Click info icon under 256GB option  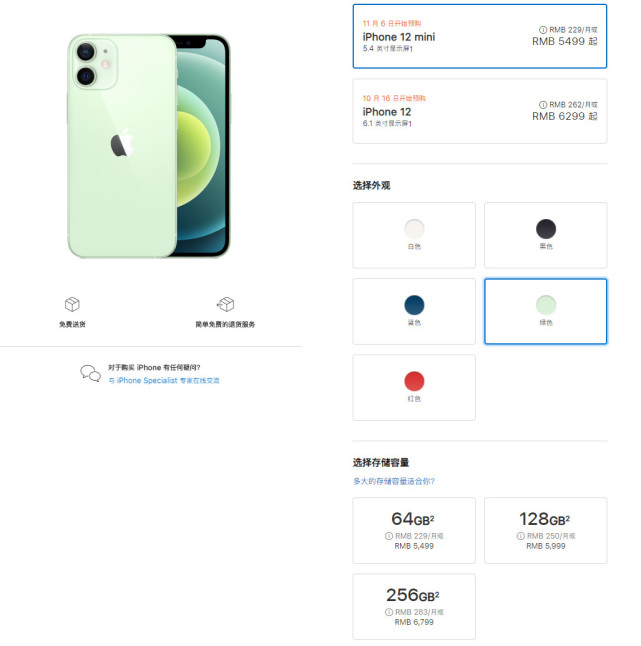click(x=389, y=612)
